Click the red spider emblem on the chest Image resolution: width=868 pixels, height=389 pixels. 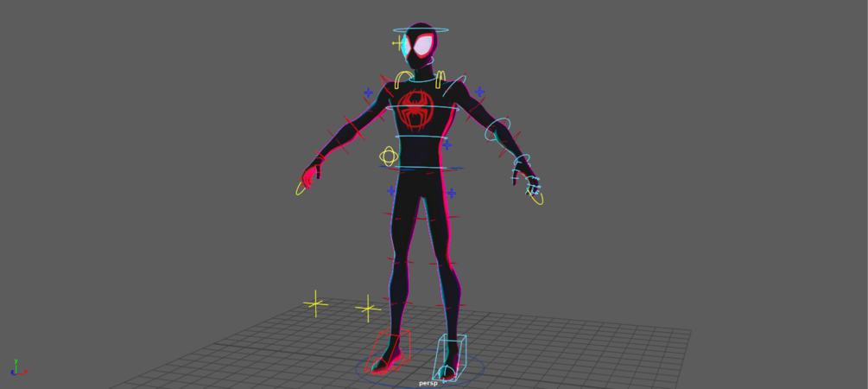click(x=415, y=110)
